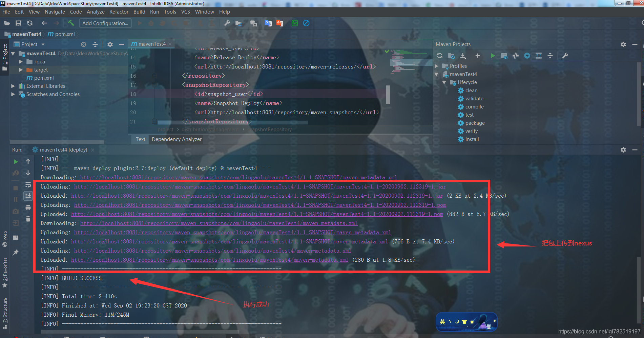
Task: Expand Scratches and Consoles node
Action: (13, 94)
